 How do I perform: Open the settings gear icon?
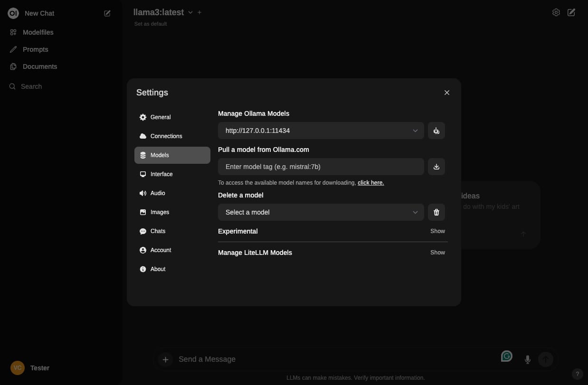556,12
